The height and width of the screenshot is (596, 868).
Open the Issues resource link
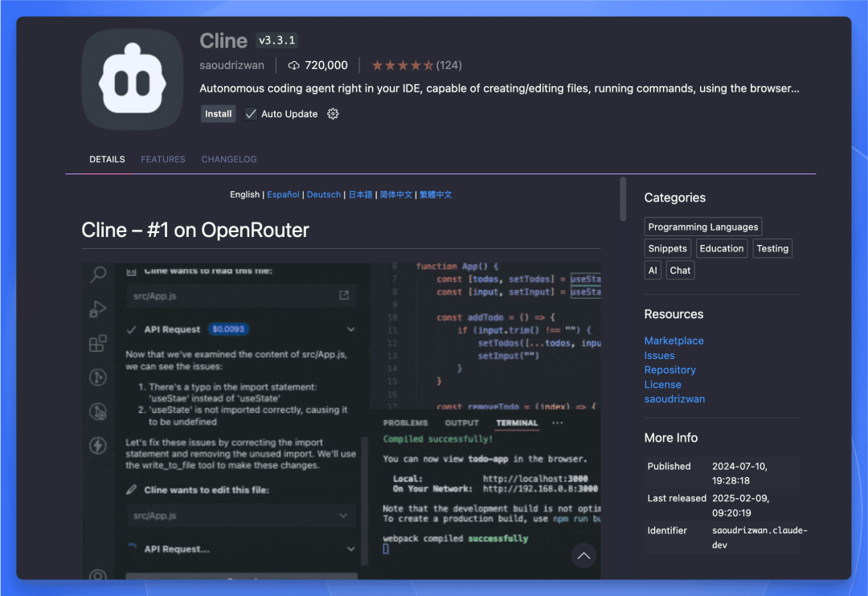click(659, 355)
